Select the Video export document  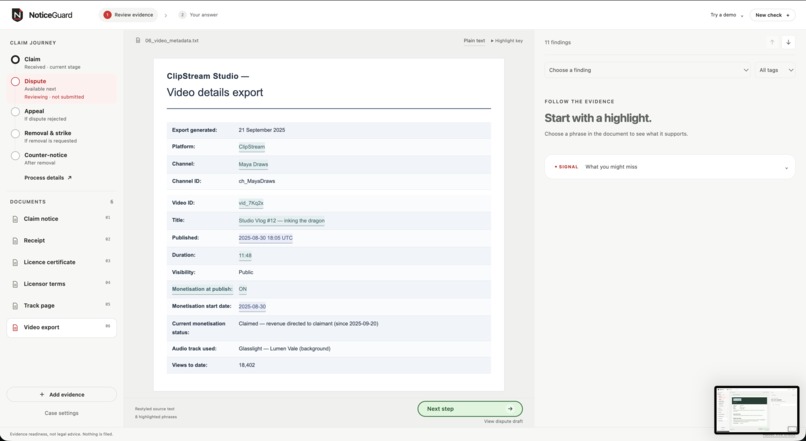coord(61,327)
